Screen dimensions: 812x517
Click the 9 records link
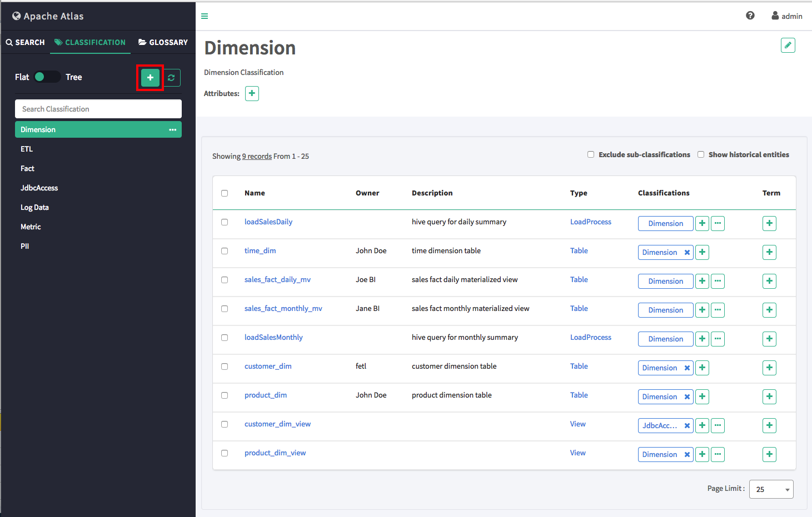click(x=257, y=156)
